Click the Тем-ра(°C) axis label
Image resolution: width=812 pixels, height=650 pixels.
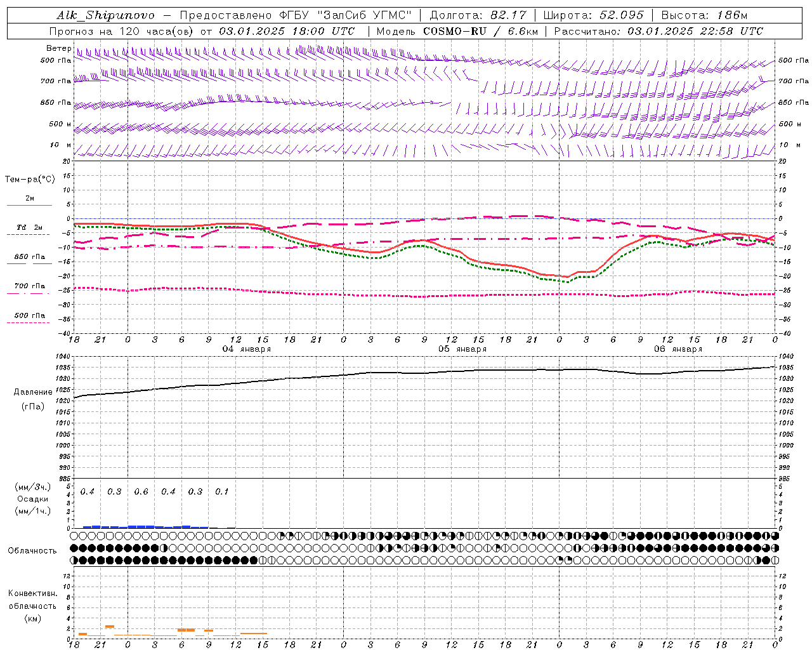click(30, 180)
